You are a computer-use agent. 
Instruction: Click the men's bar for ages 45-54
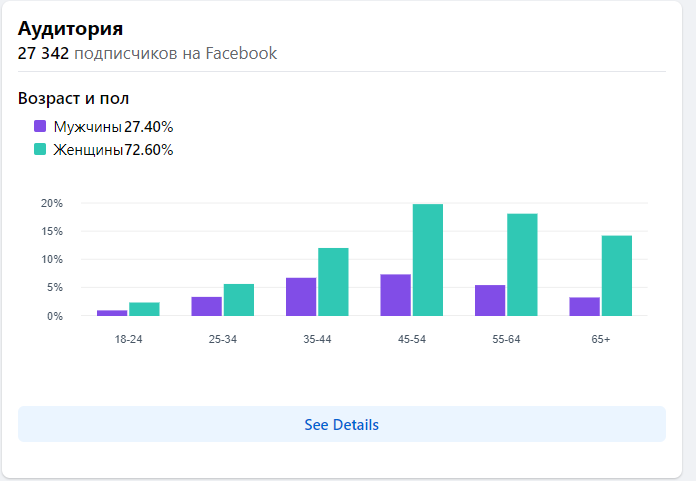[396, 295]
